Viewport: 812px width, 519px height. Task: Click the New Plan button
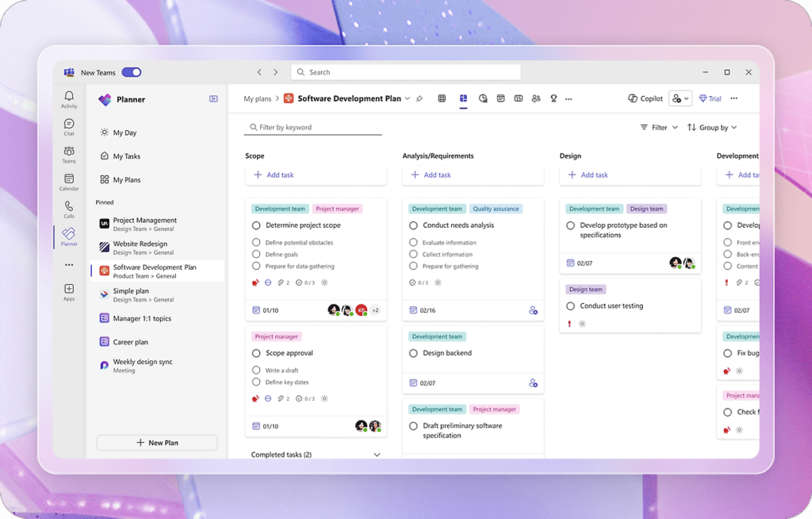(x=156, y=442)
